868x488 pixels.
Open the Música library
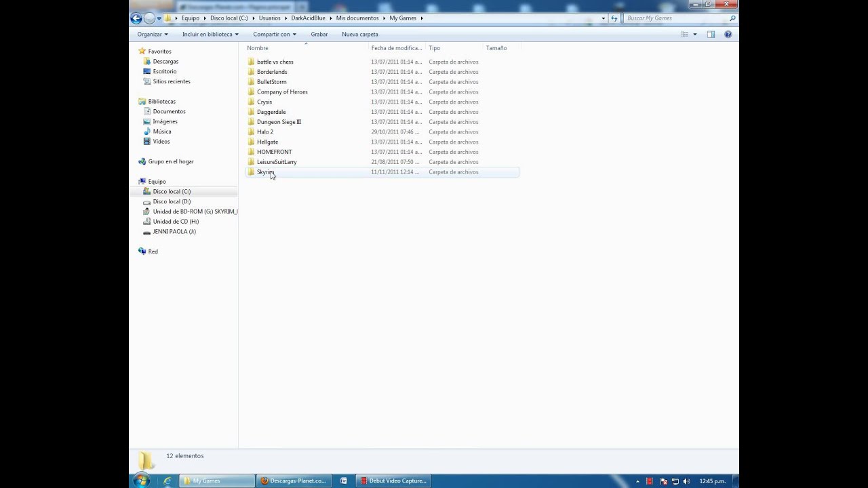point(161,131)
